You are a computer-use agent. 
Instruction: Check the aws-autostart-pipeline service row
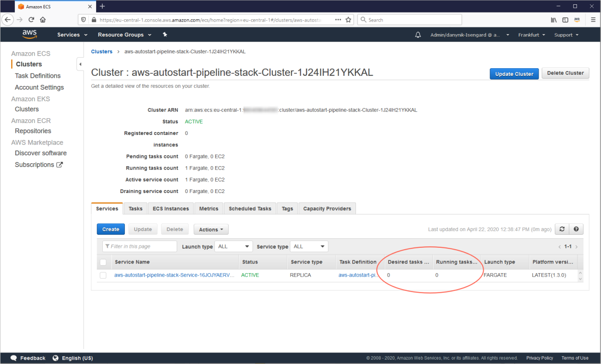coord(103,275)
